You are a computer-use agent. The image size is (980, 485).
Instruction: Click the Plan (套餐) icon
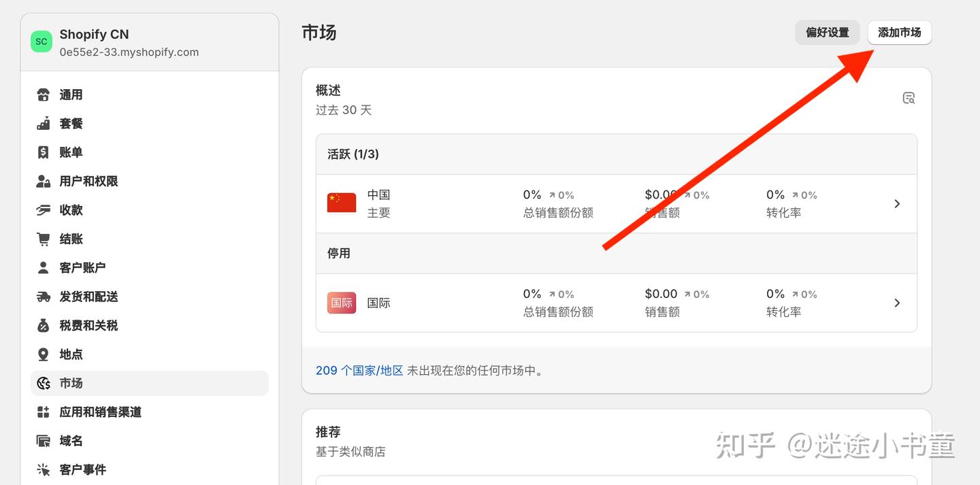click(x=44, y=124)
